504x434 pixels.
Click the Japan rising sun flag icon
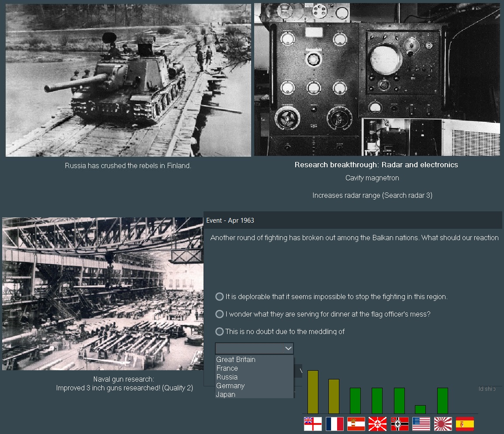(443, 424)
